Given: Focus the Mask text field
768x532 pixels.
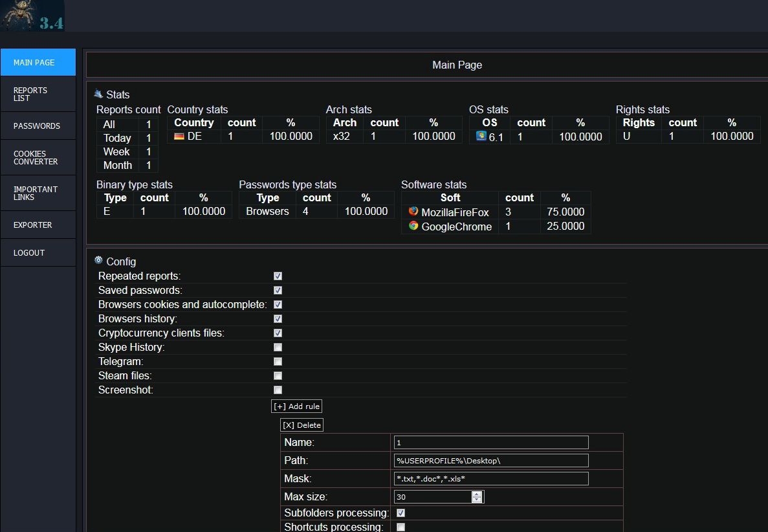Looking at the screenshot, I should coord(491,478).
